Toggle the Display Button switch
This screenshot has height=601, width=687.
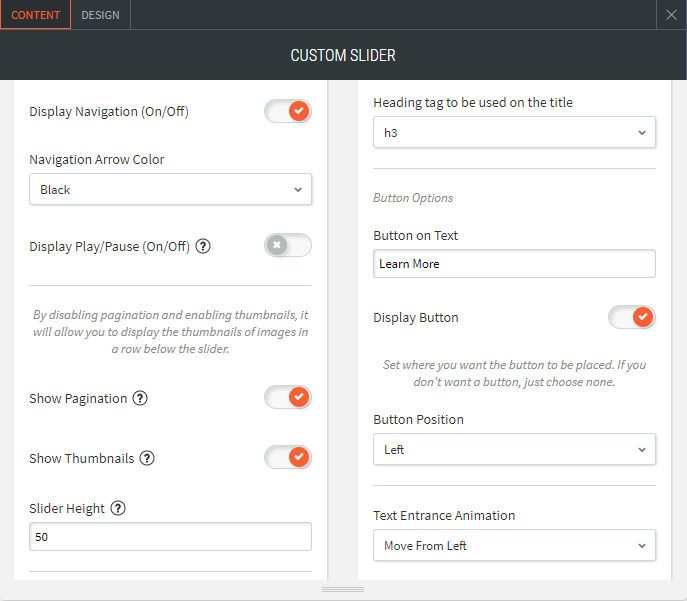632,317
